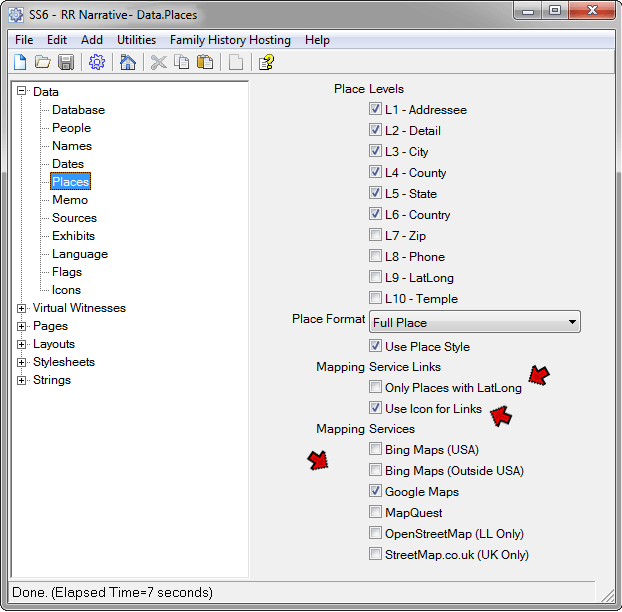Viewport: 622px width, 612px height.
Task: Select Flags in the tree
Action: (x=67, y=272)
